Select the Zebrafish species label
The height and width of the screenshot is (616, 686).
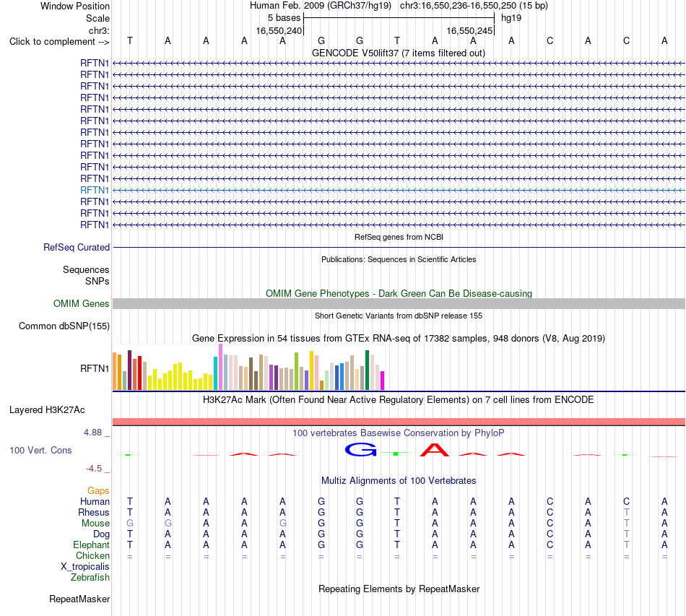point(90,578)
